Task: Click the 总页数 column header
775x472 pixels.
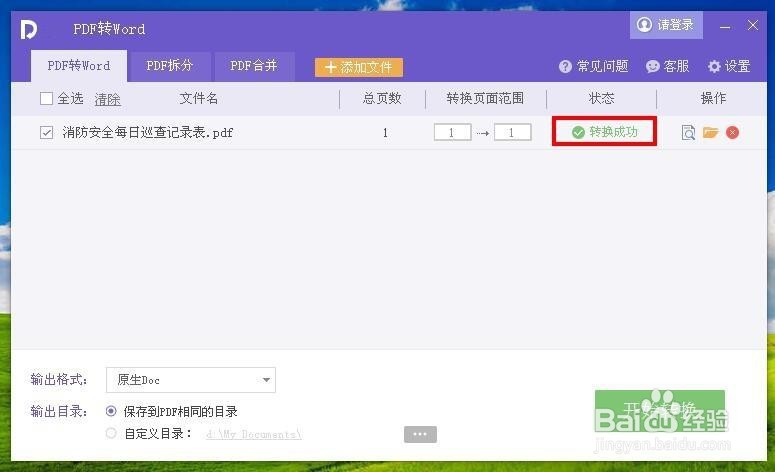Action: point(382,98)
